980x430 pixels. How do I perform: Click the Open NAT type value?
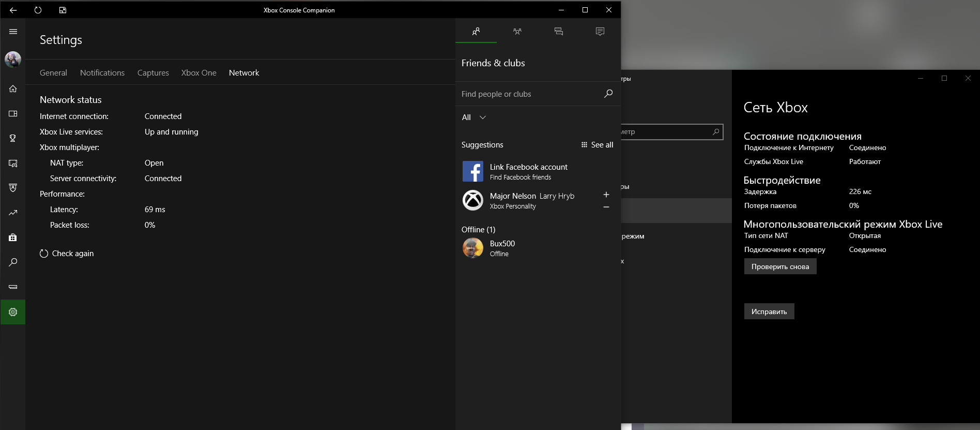(x=154, y=163)
